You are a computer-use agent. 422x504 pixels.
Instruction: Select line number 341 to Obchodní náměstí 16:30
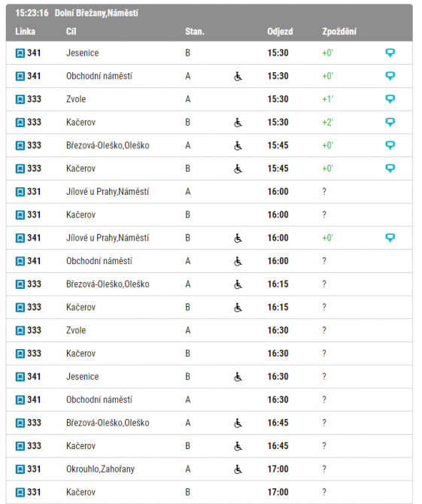tap(34, 400)
